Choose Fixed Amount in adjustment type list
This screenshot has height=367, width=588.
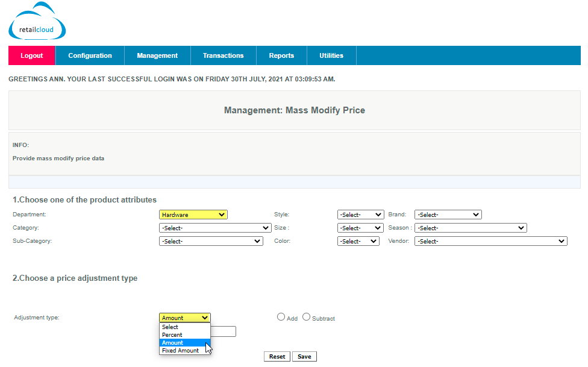click(x=185, y=351)
